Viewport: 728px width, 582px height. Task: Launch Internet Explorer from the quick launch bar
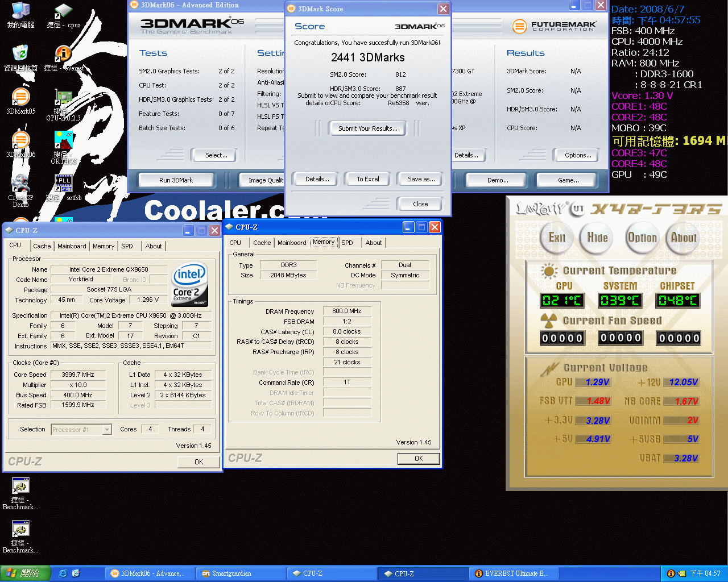pos(63,573)
